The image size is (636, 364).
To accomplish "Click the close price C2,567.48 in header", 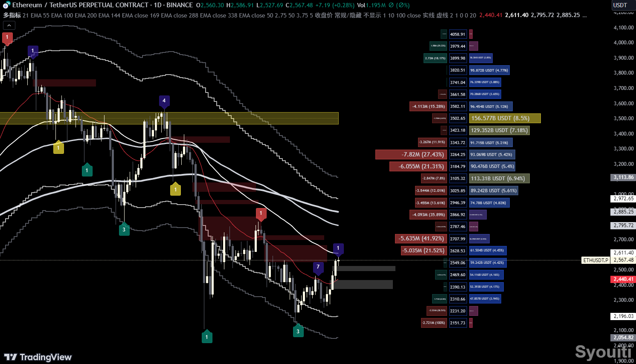I will (x=299, y=5).
